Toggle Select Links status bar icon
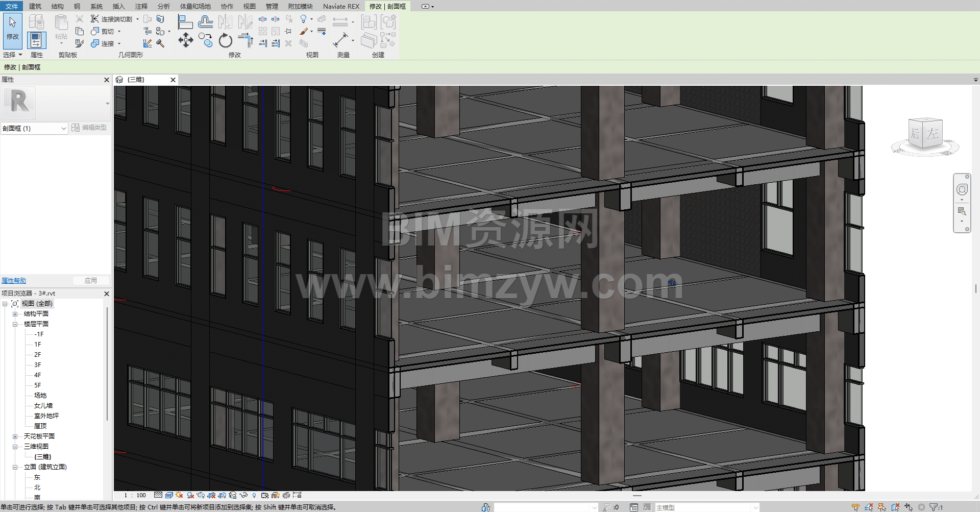This screenshot has width=980, height=512. [856, 507]
